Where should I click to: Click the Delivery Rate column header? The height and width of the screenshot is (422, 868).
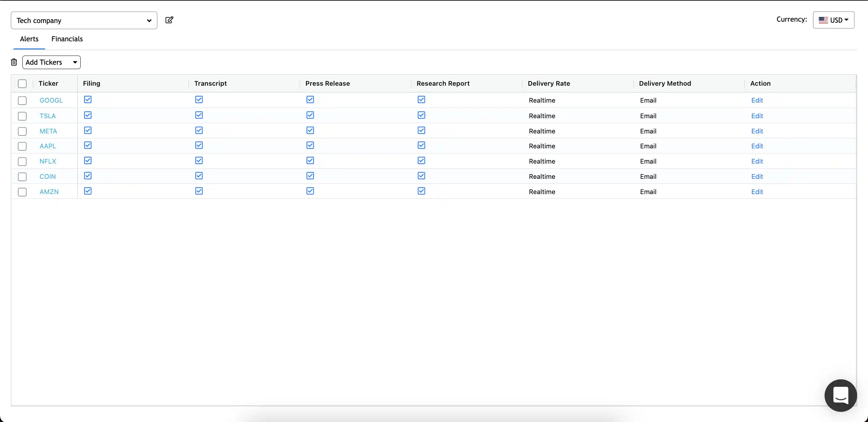549,84
